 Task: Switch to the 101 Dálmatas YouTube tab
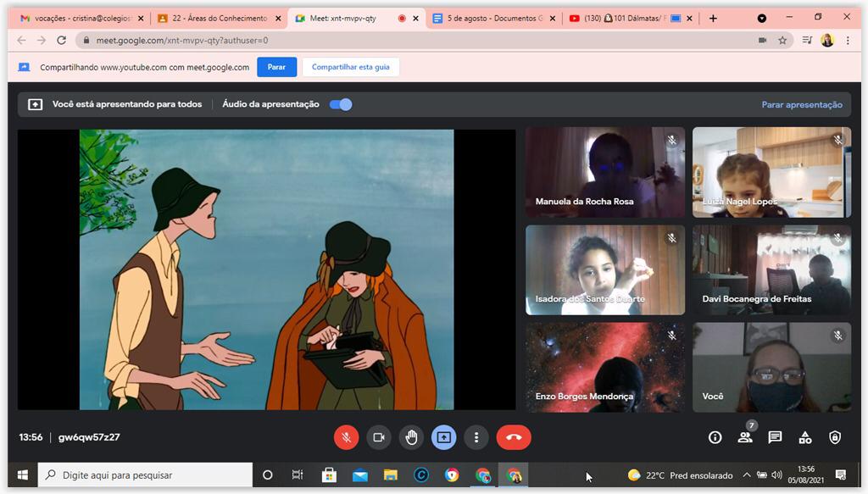621,18
